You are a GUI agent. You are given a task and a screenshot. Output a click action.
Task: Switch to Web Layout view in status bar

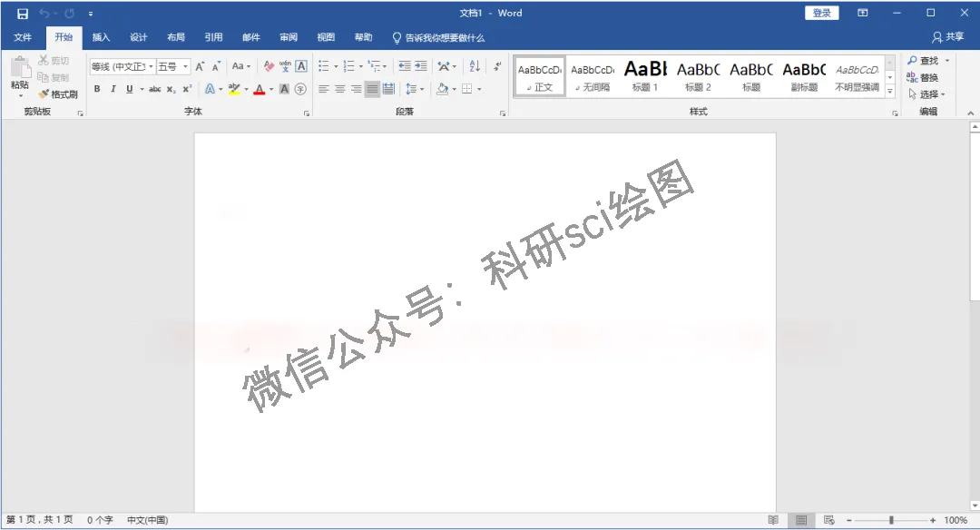coord(829,520)
